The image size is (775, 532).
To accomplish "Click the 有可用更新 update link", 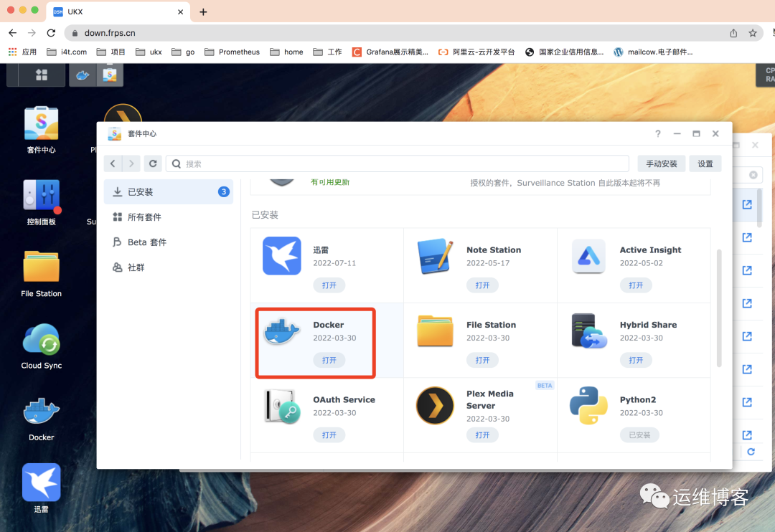I will click(x=330, y=182).
